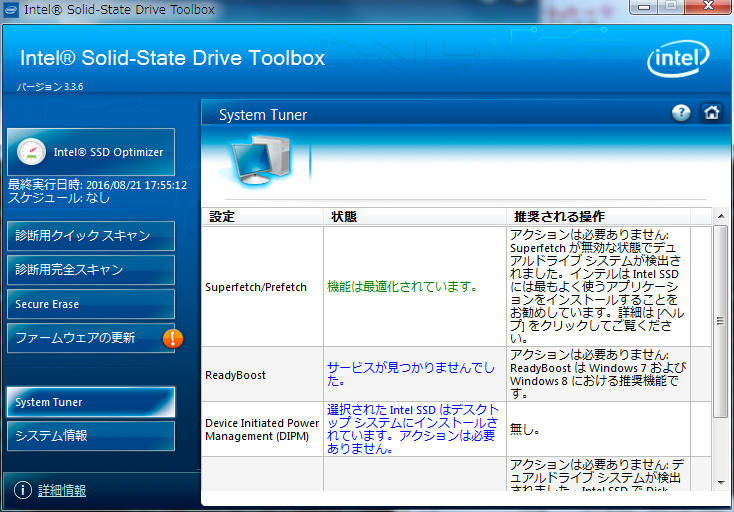Click the ReadyBoost recommended action text
Image resolution: width=734 pixels, height=512 pixels.
(598, 374)
